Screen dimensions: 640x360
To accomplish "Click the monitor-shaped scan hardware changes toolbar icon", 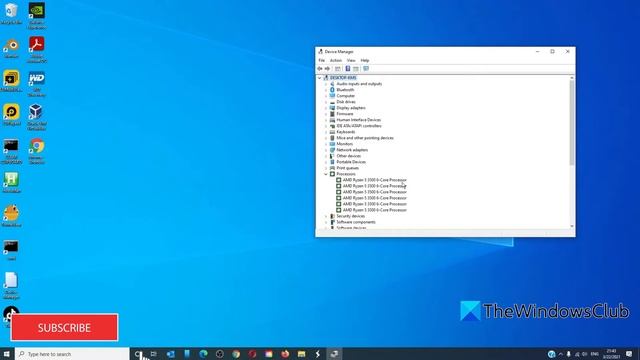I will tap(366, 69).
